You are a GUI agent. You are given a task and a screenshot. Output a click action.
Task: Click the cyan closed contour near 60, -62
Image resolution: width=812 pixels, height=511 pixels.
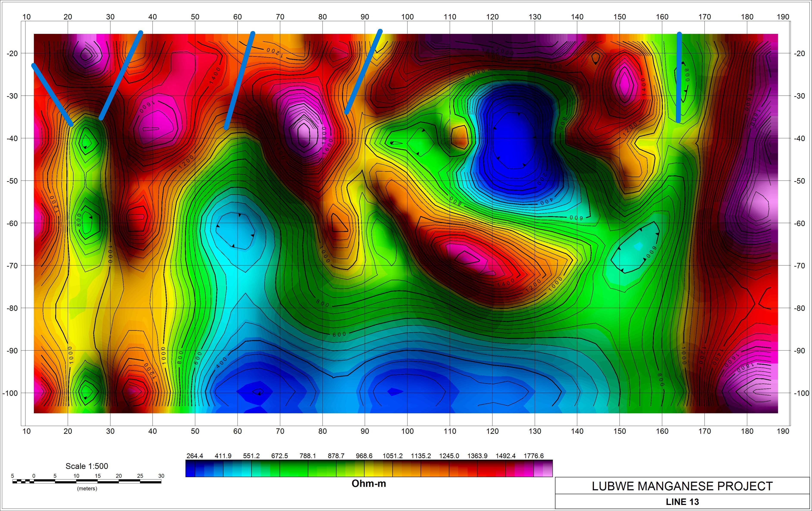click(x=235, y=231)
